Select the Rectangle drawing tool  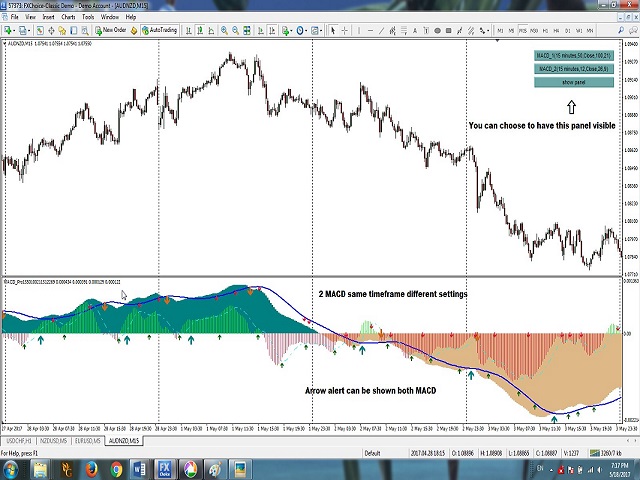point(448,30)
